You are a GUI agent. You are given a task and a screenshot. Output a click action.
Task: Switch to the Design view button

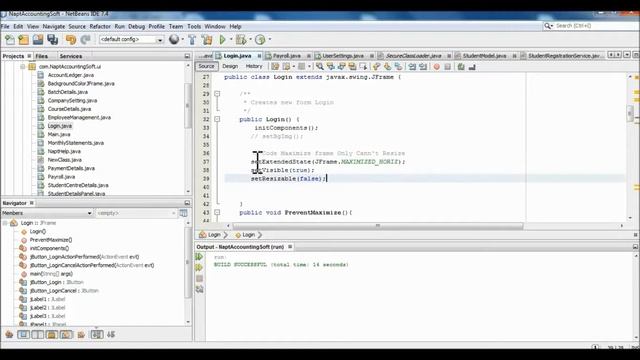coord(230,66)
